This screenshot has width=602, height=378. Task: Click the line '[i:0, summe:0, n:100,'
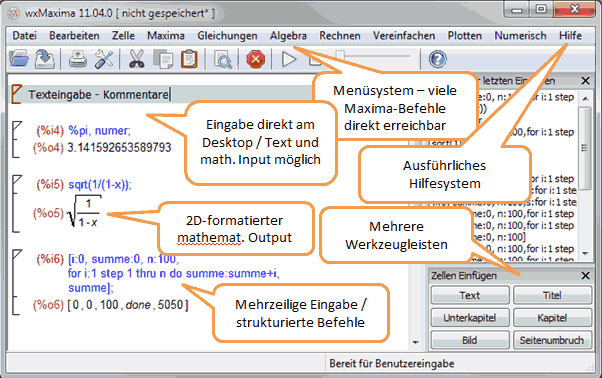coord(124,259)
